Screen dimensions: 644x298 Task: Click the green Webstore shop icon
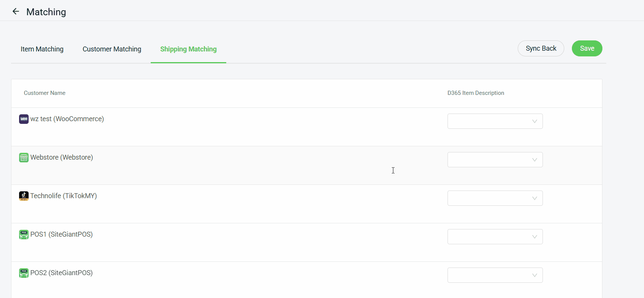[x=24, y=158]
